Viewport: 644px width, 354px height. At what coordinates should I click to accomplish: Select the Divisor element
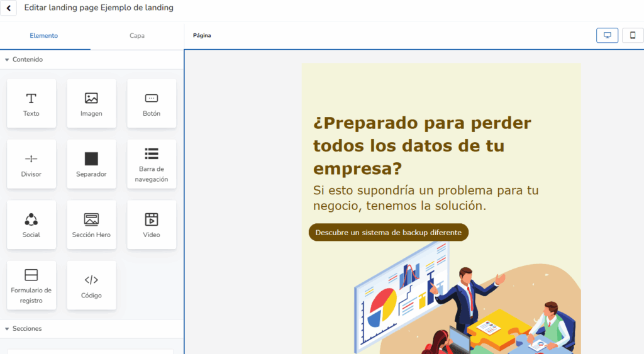[31, 164]
